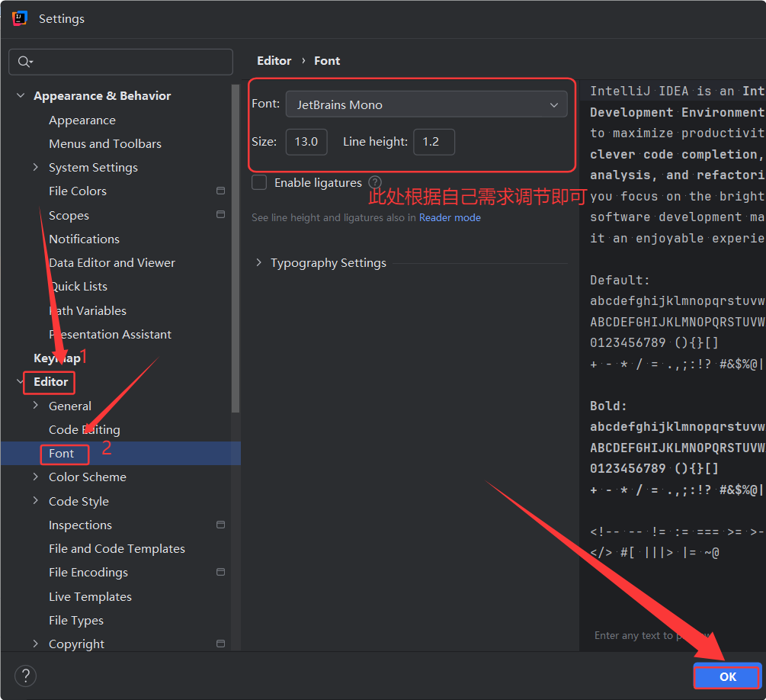Click the Scopes project-level icon
Viewport: 766px width, 700px height.
click(221, 214)
